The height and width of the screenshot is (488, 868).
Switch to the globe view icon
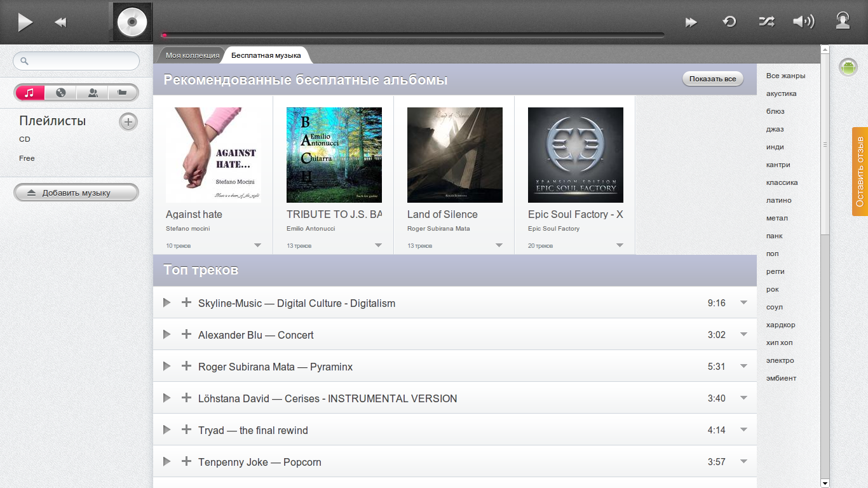tap(61, 93)
